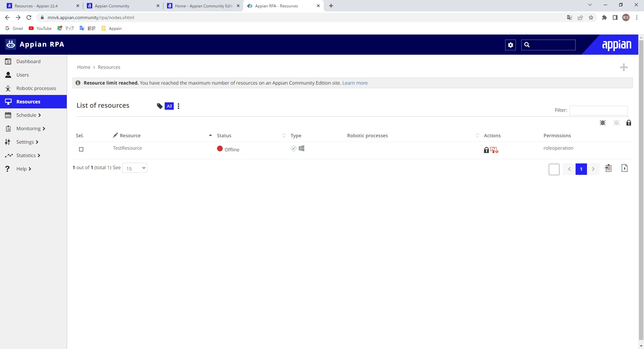Open the rows-per-page dropdown showing 15

[135, 168]
